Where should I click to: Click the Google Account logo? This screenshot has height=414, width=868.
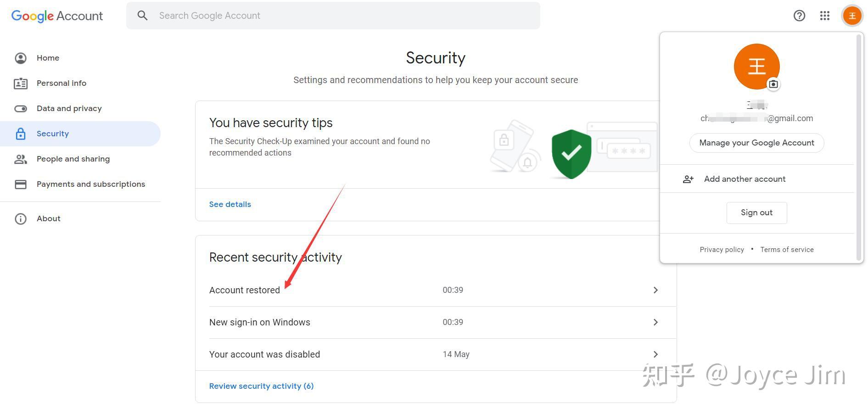(57, 16)
